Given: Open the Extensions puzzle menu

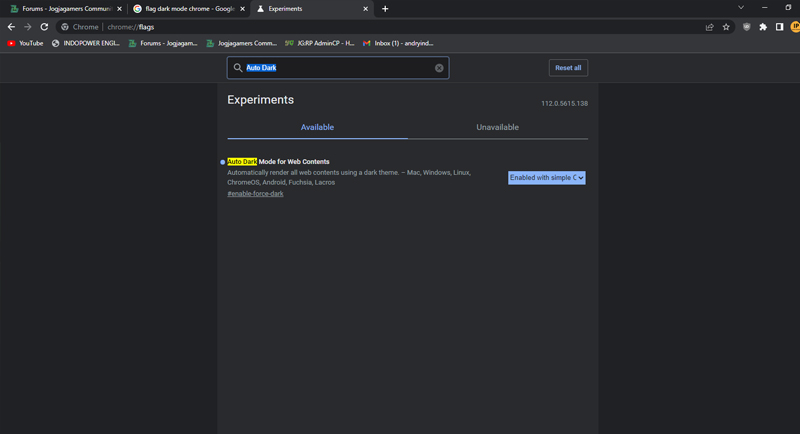Looking at the screenshot, I should coord(763,27).
